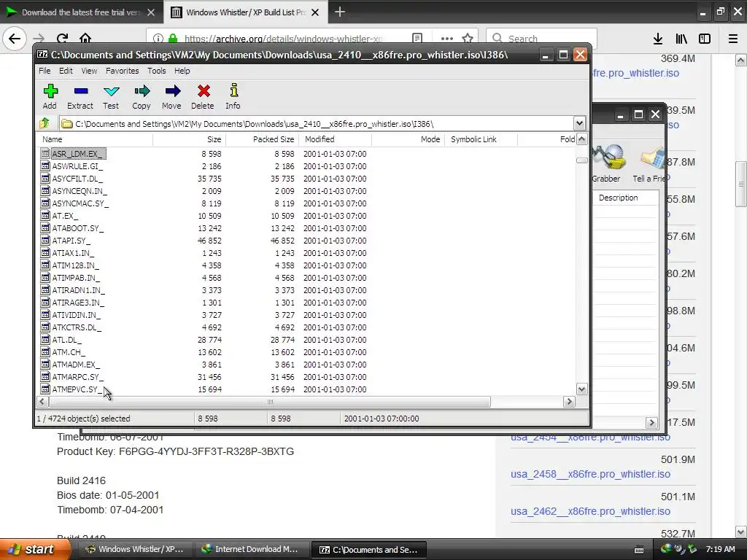Click the system tray clock showing 7:19 AM
747x560 pixels.
(x=720, y=549)
